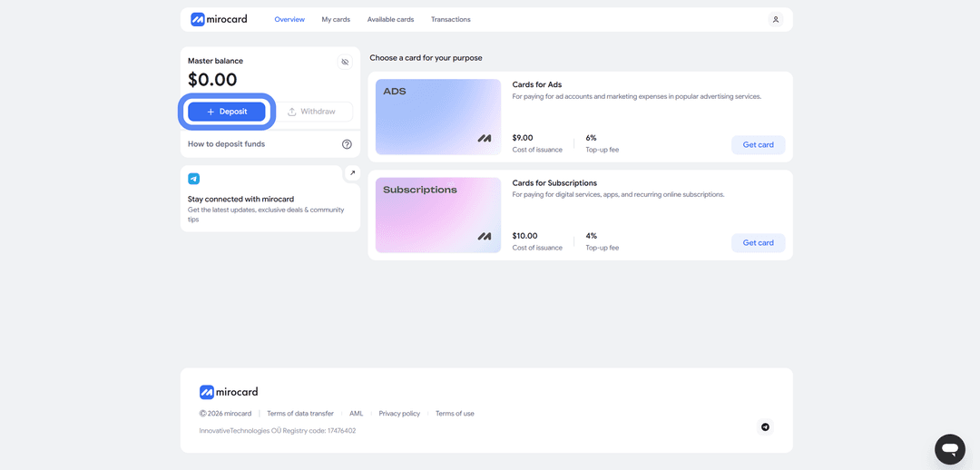
Task: Click the external arrow icon on connect card
Action: (x=352, y=173)
